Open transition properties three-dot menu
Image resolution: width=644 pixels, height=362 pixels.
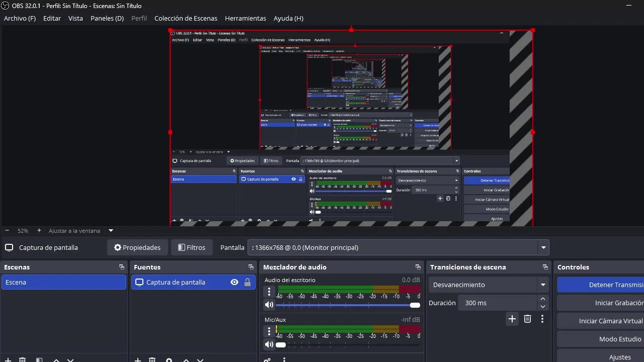[542, 319]
